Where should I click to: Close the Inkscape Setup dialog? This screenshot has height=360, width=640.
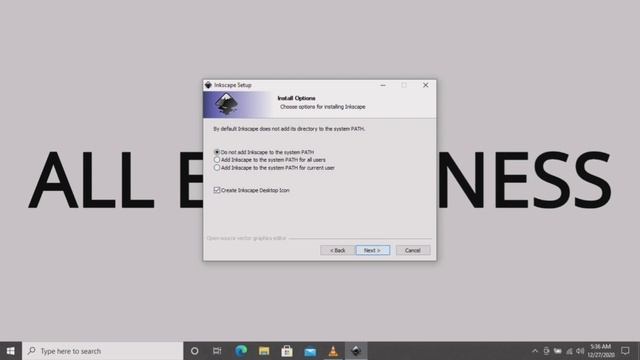tap(425, 85)
